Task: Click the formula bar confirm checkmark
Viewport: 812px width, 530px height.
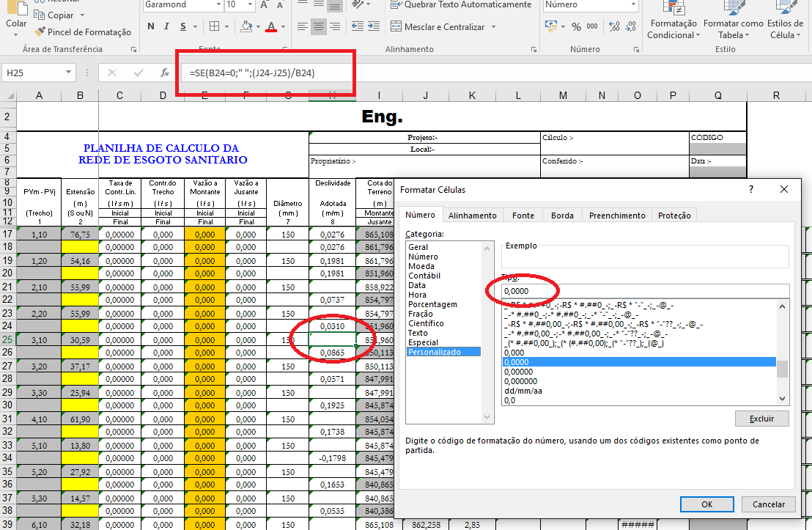Action: (x=139, y=73)
